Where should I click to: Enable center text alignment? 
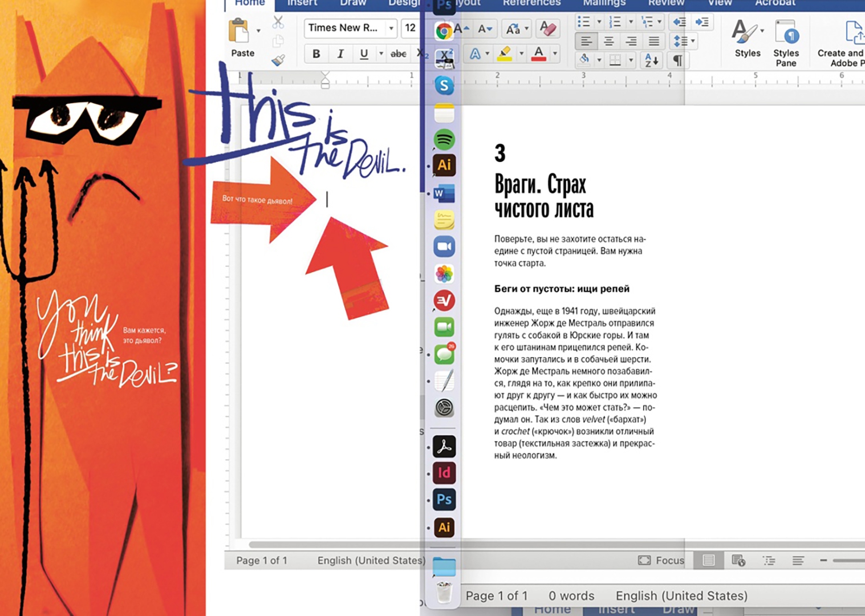pyautogui.click(x=609, y=41)
